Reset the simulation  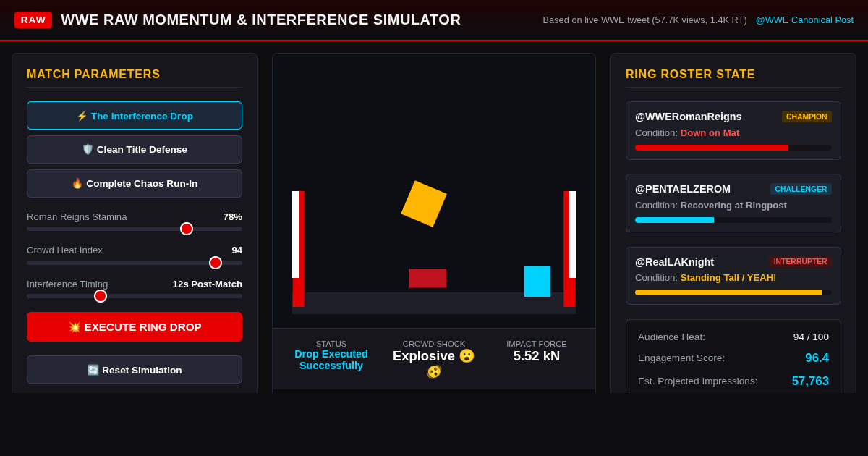click(135, 370)
